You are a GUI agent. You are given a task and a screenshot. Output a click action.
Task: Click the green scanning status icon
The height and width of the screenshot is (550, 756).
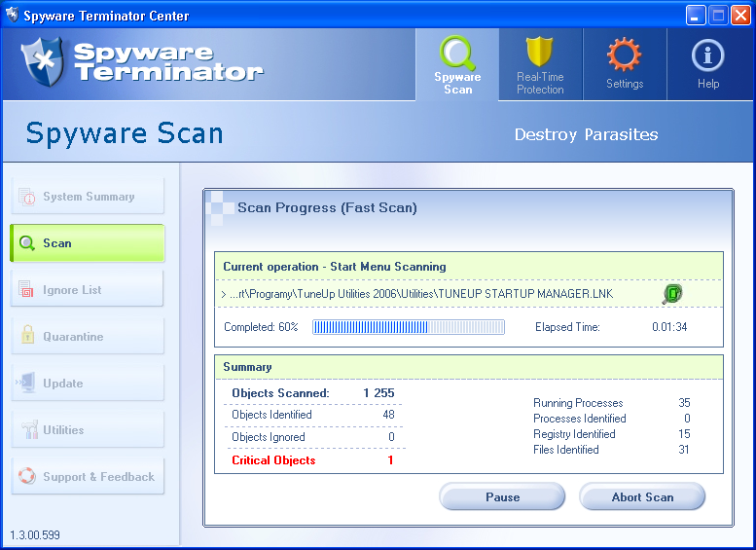[672, 294]
